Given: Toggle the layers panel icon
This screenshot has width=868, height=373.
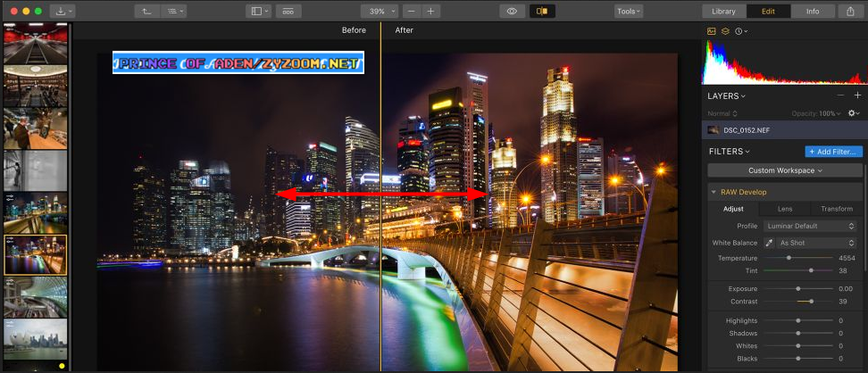Looking at the screenshot, I should point(725,31).
